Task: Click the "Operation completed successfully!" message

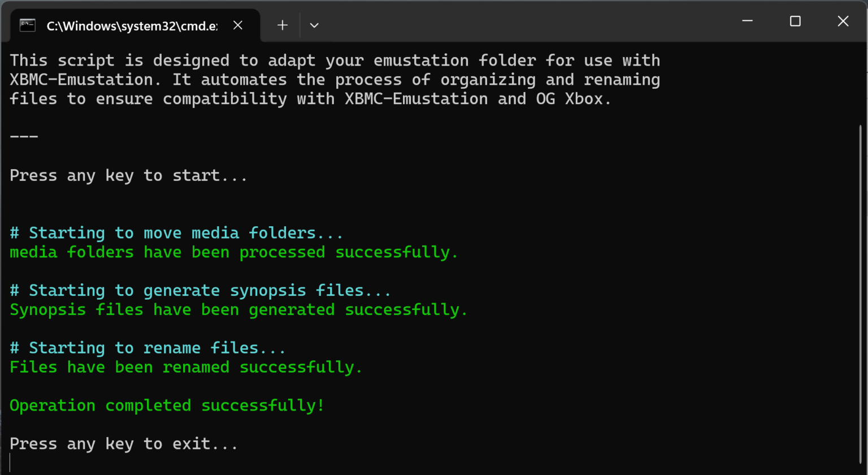Action: [167, 405]
